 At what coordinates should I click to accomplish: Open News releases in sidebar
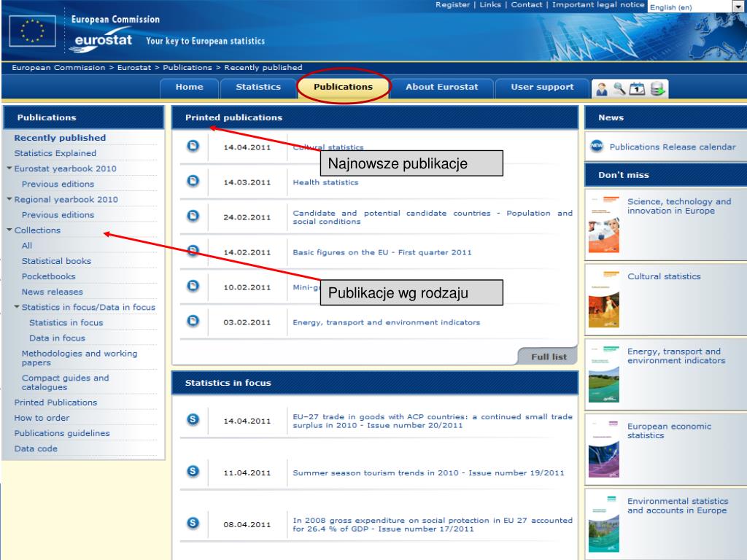coord(53,292)
